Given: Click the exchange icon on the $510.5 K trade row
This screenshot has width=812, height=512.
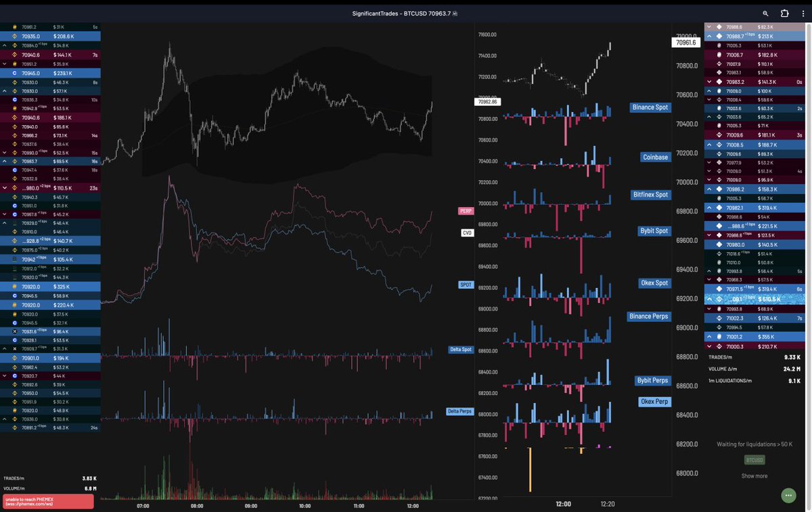Looking at the screenshot, I should 719,298.
